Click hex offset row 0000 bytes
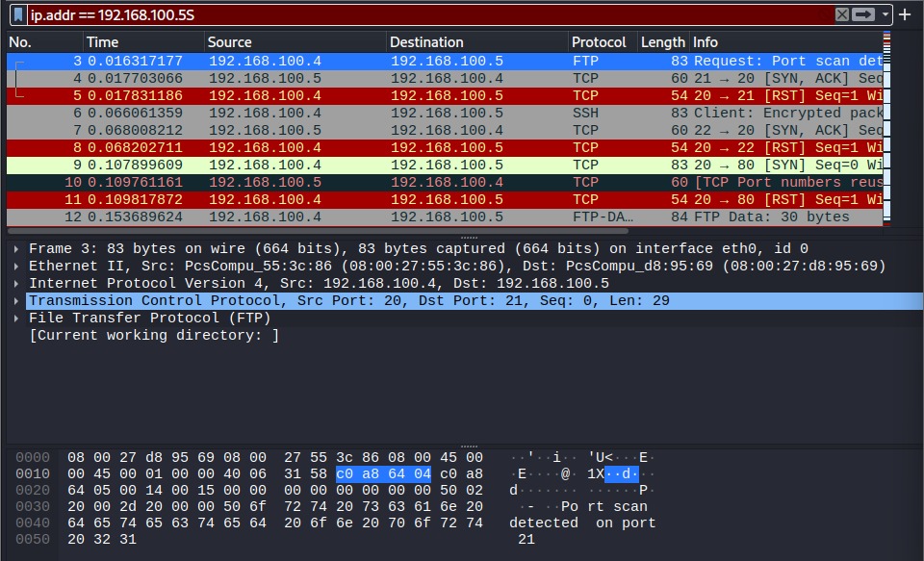The height and width of the screenshot is (561, 924). coord(275,457)
